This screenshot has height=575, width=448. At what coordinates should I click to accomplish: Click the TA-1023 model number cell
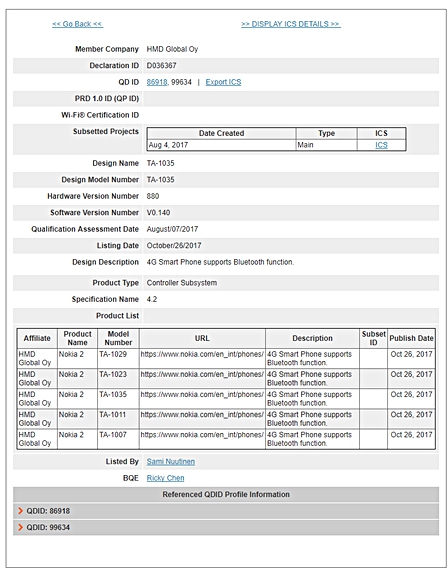[118, 378]
